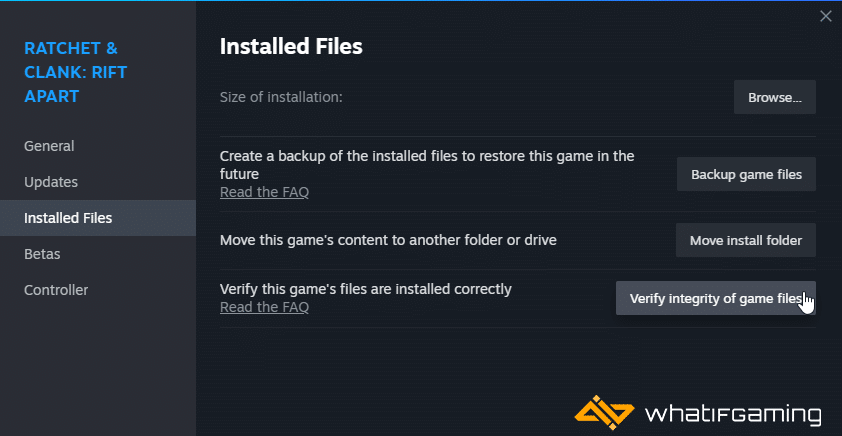Verify integrity of game files
This screenshot has height=436, width=842.
point(716,298)
